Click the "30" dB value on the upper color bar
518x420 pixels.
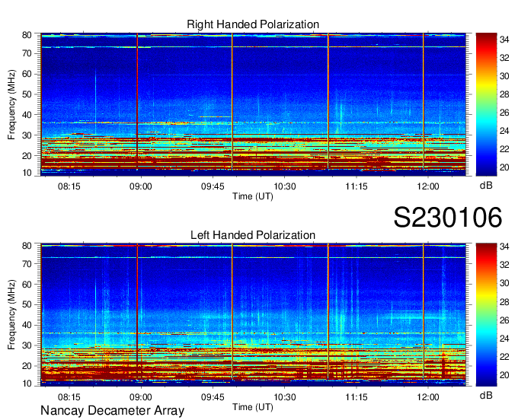(x=504, y=76)
